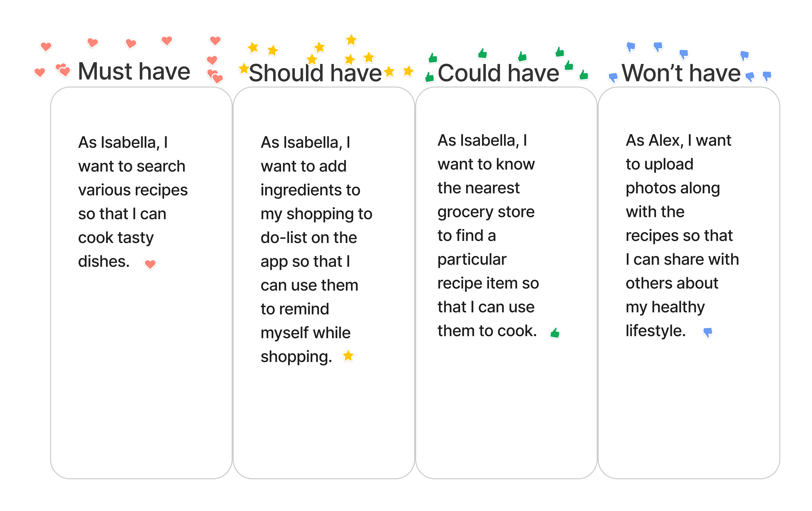Click the thumbs-up left of "Could have" heading
The height and width of the screenshot is (511, 812).
pos(429,77)
